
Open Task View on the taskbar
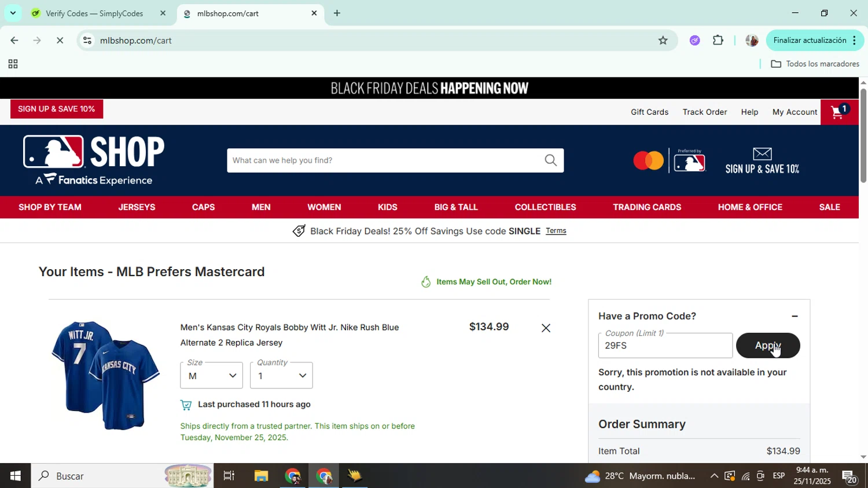pyautogui.click(x=229, y=476)
